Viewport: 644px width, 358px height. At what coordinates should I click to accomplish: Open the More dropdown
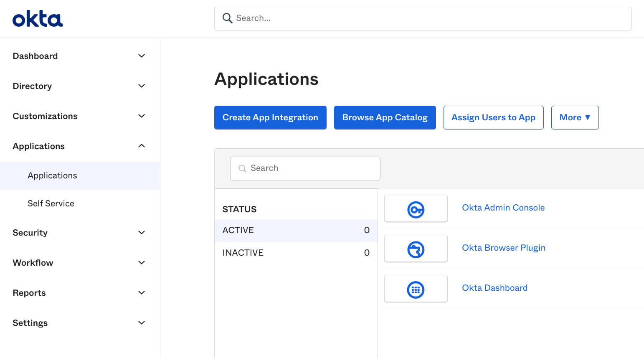(575, 117)
